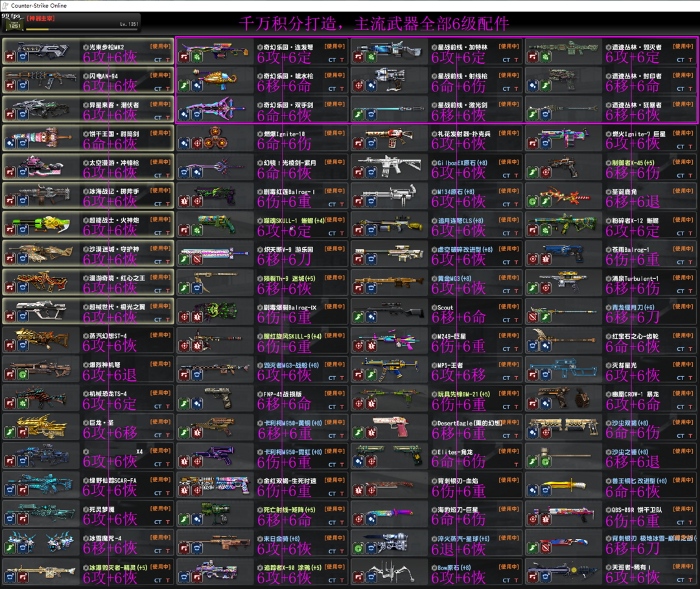This screenshot has width=700, height=589.
Task: Click weapon name 沙漠迷城·守护神
Action: 114,249
